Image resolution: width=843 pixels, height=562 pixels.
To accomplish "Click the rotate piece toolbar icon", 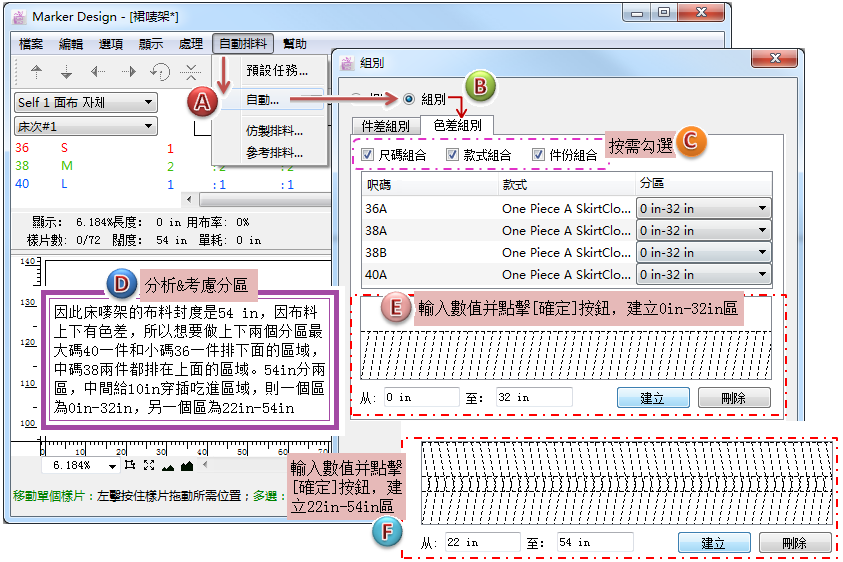I will (160, 72).
